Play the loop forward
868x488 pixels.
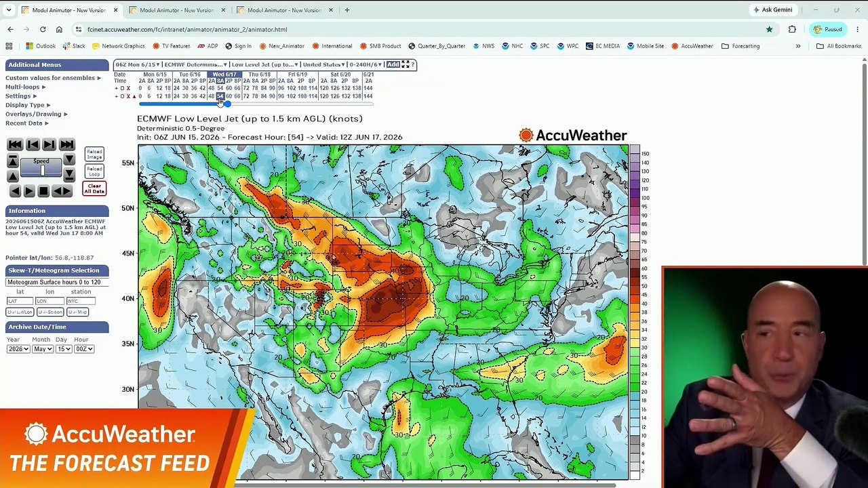click(29, 191)
